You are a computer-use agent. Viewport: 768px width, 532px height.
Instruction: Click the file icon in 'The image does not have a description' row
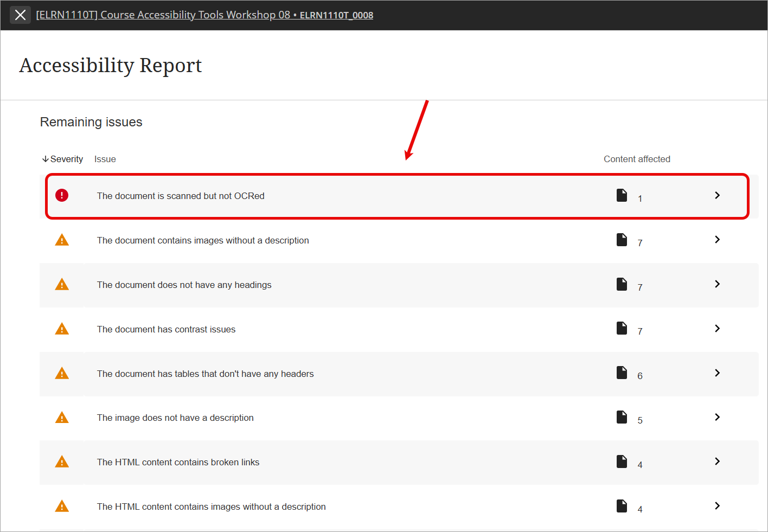point(622,417)
